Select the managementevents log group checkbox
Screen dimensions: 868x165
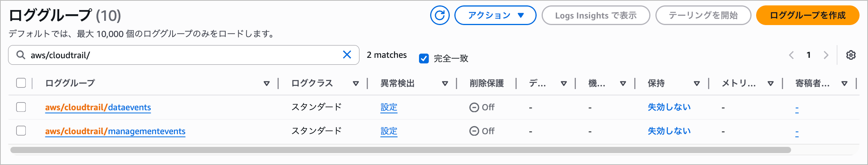21,131
